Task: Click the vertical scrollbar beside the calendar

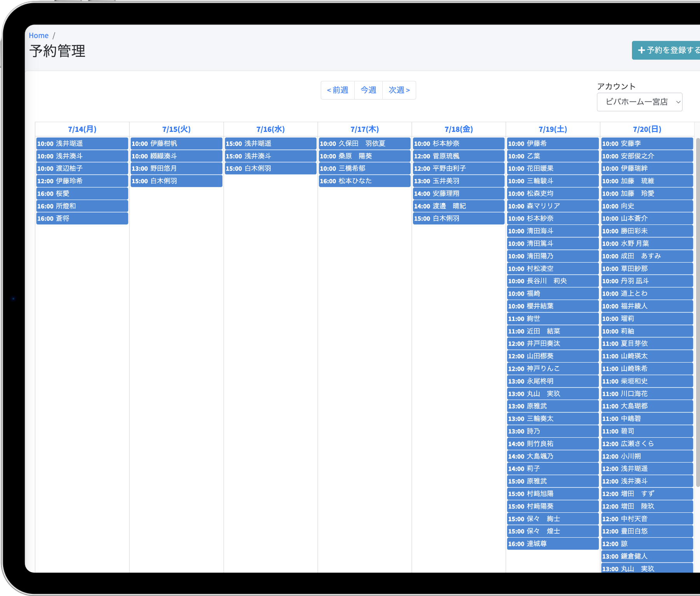Action: (698, 311)
